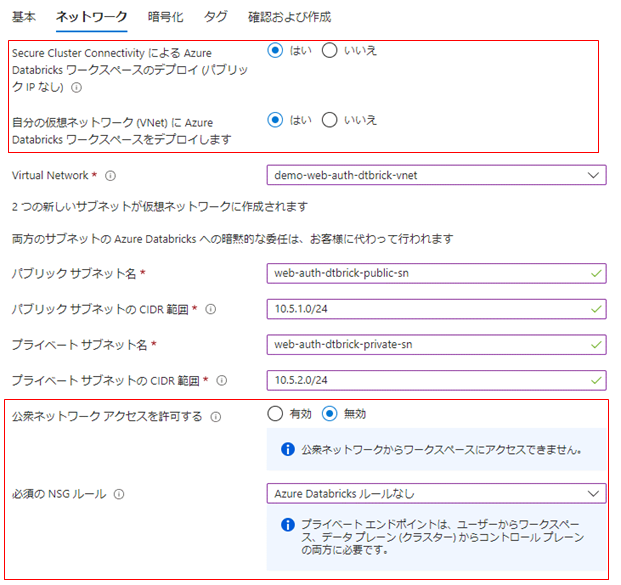Show info tooltip for Virtual Network
621x585 pixels.
(110, 175)
